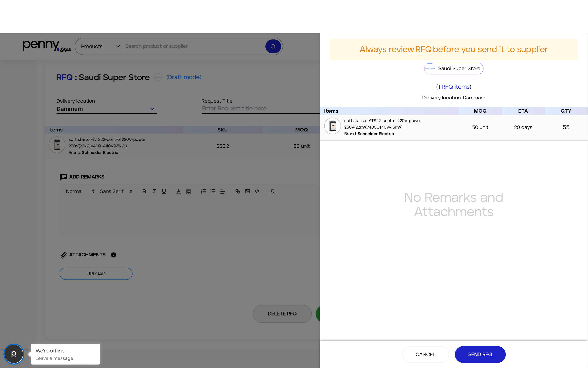Open the Dammam delivery location dropdown

(107, 109)
